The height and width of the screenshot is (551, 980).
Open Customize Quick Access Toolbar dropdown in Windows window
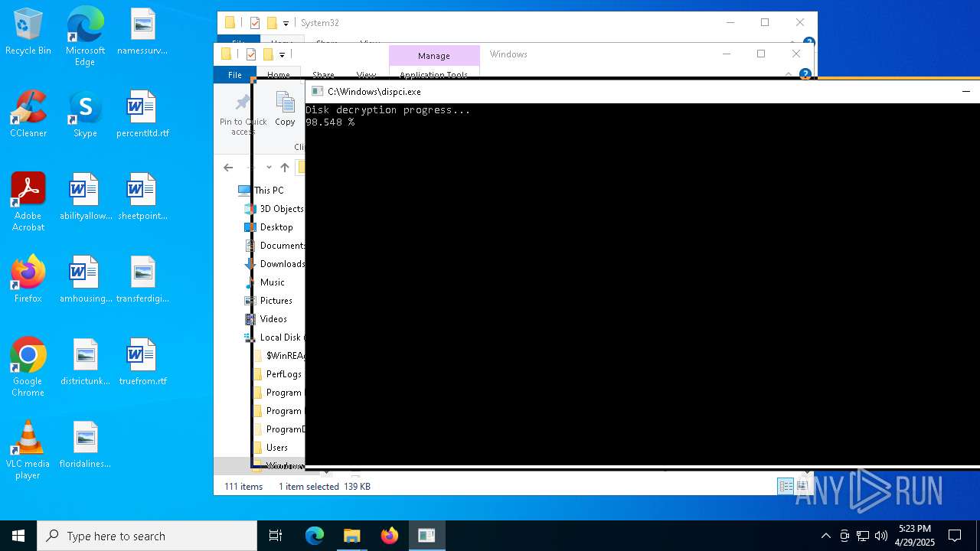[x=282, y=54]
